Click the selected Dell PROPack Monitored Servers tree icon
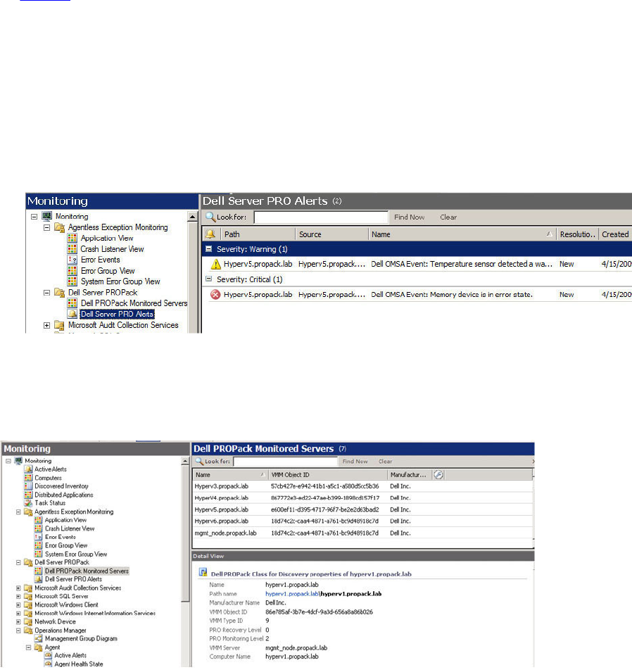This screenshot has width=632, height=672. [39, 571]
